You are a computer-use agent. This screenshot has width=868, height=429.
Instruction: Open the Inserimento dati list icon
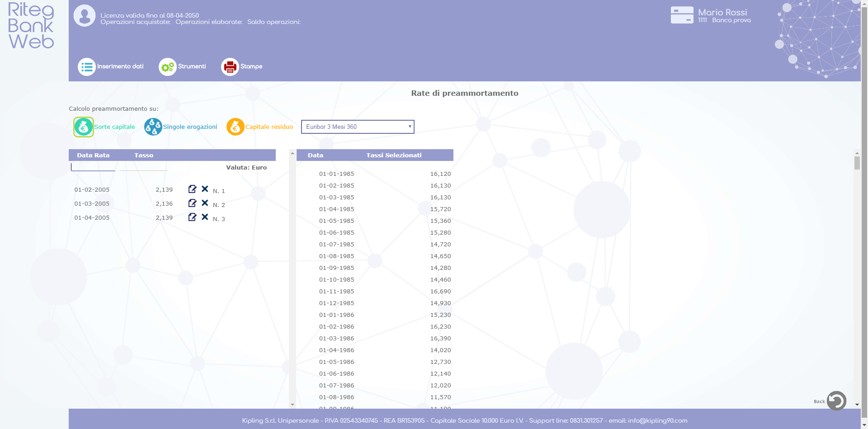[x=86, y=67]
